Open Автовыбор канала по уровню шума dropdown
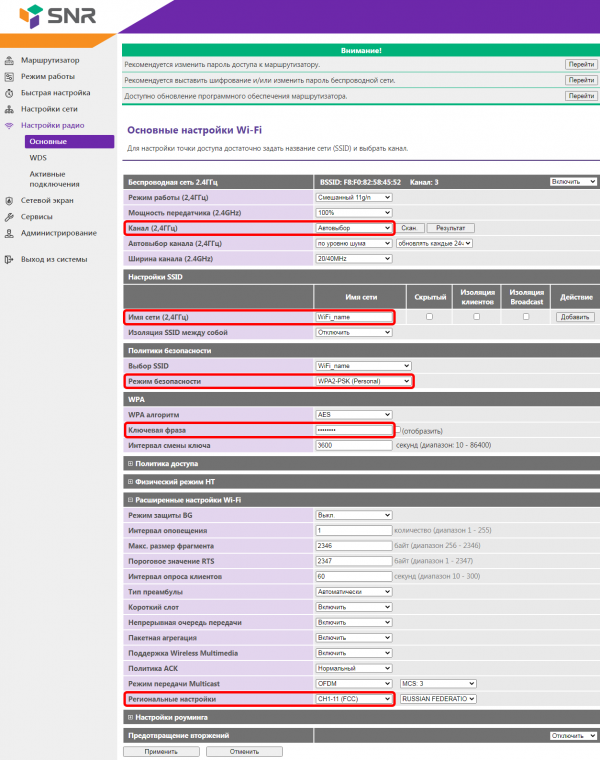 click(x=354, y=243)
